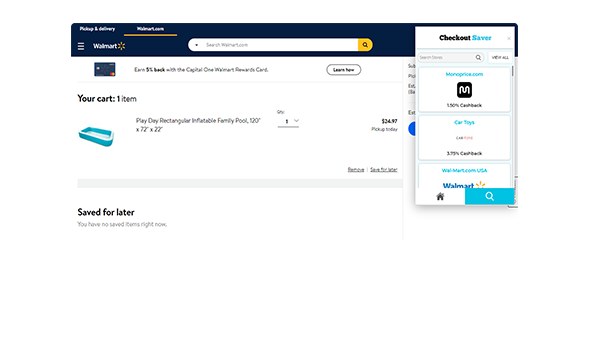
Task: Open the Car Toys store link
Action: pos(464,122)
